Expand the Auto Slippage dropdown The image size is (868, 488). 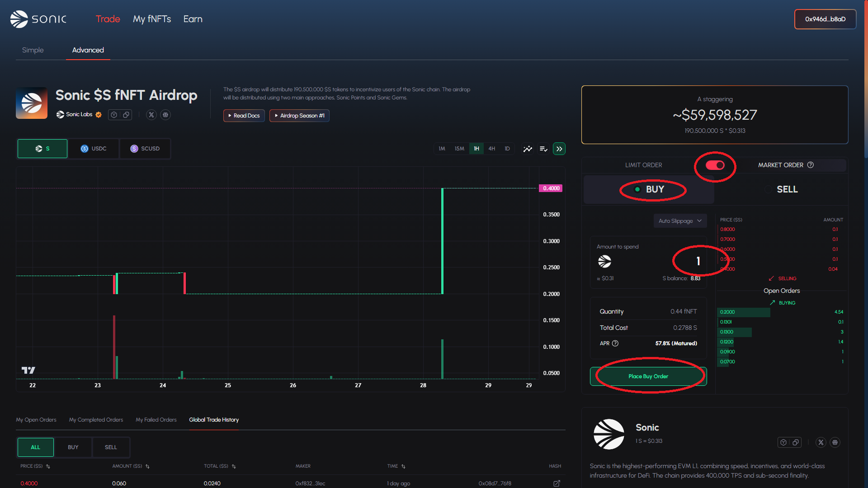point(680,221)
